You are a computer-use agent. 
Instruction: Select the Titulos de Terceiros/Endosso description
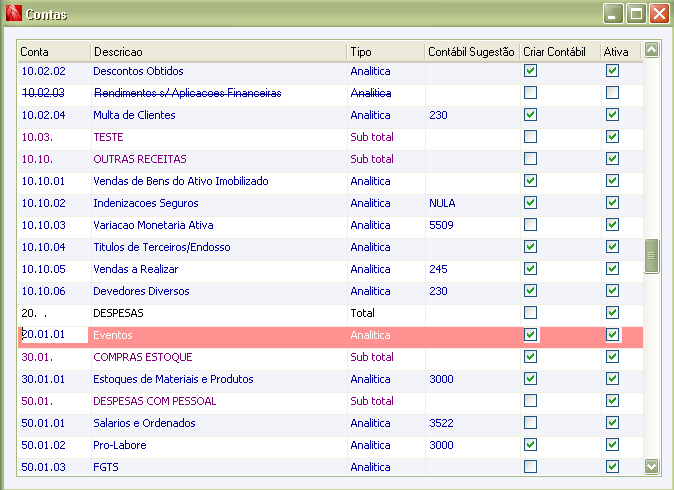coord(162,247)
